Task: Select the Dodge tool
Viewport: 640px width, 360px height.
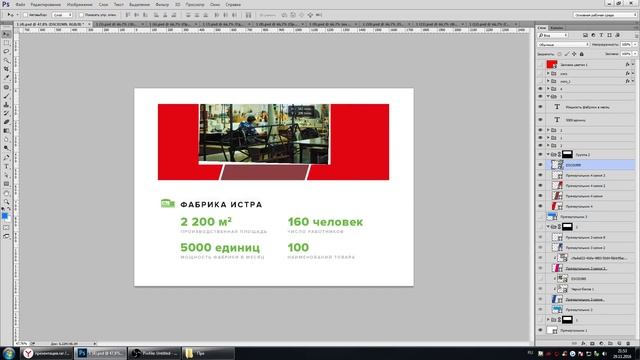Action: [6, 148]
